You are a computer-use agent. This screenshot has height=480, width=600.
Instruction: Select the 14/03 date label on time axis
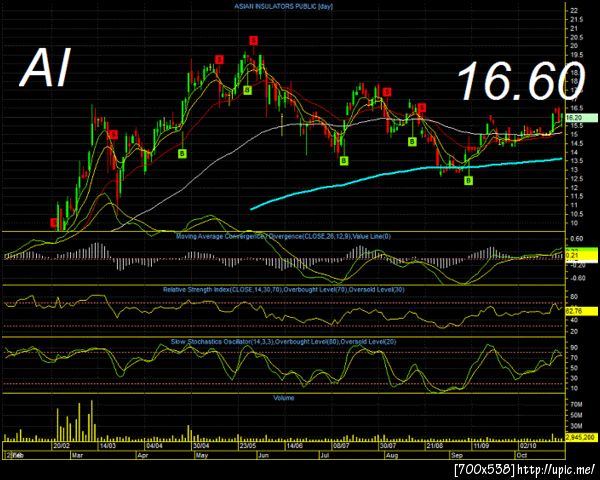click(108, 446)
